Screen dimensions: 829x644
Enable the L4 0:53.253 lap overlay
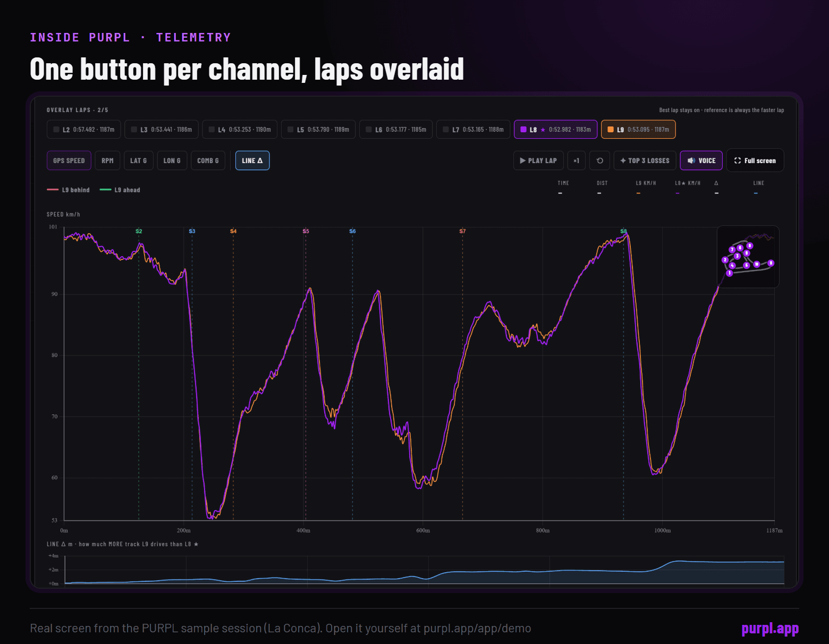[x=240, y=129]
